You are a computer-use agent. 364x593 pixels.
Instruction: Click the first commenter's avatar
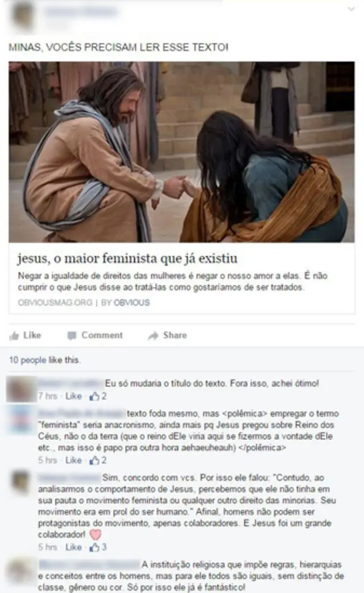point(21,389)
